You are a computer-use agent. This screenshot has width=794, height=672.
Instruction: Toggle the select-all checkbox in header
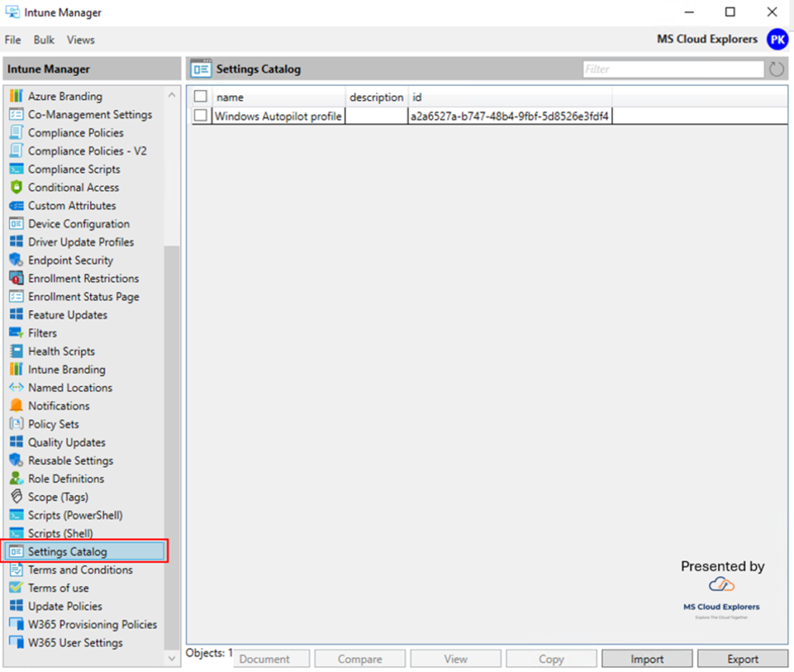[x=201, y=96]
